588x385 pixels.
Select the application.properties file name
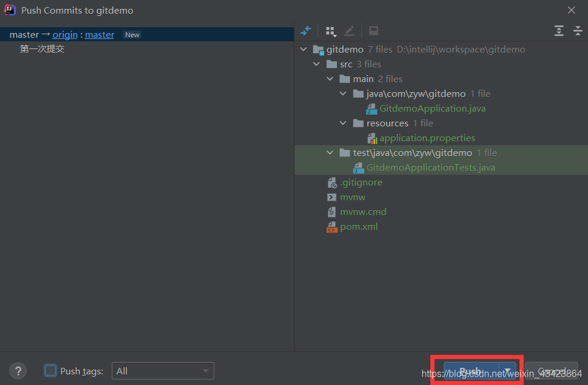click(427, 138)
